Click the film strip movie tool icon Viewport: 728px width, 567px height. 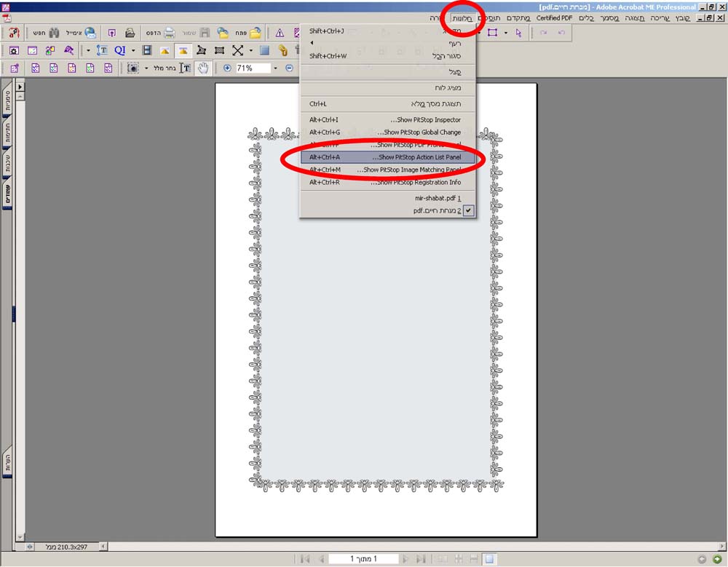[147, 50]
